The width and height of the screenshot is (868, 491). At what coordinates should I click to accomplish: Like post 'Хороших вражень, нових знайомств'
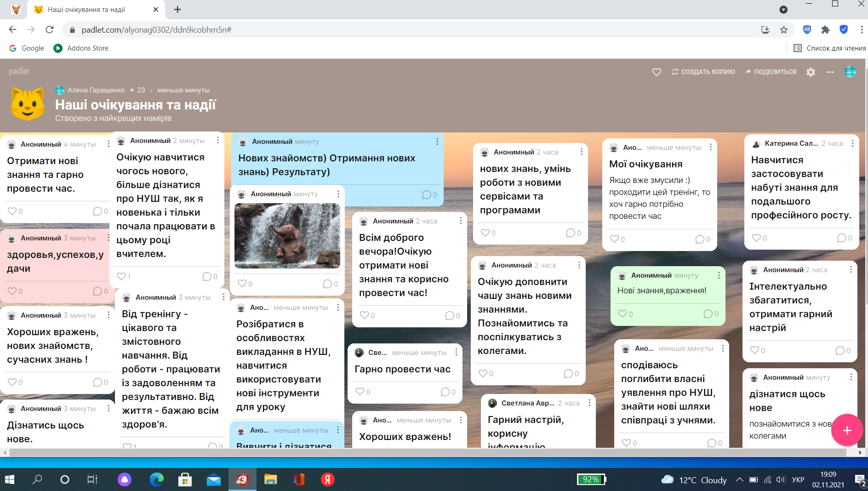12,382
